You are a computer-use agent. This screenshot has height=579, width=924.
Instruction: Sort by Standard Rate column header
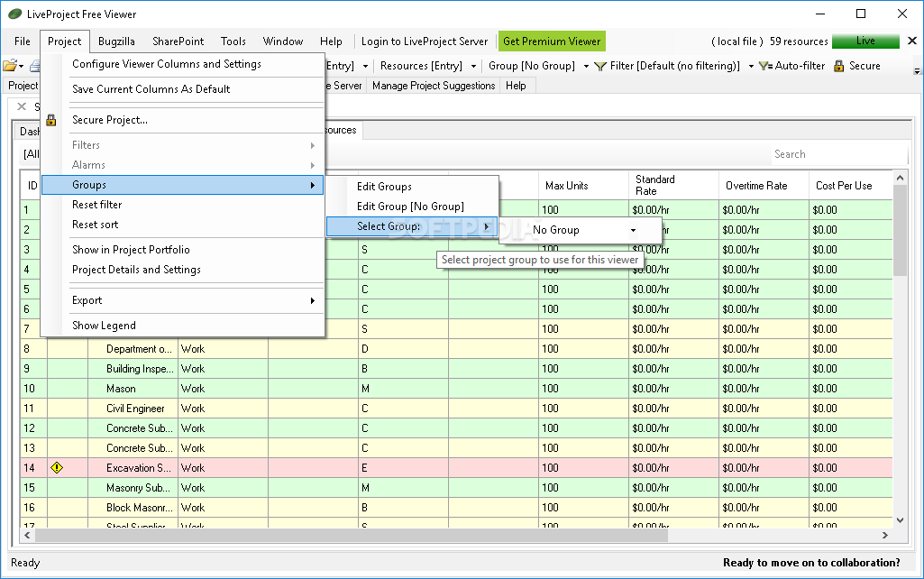click(673, 186)
